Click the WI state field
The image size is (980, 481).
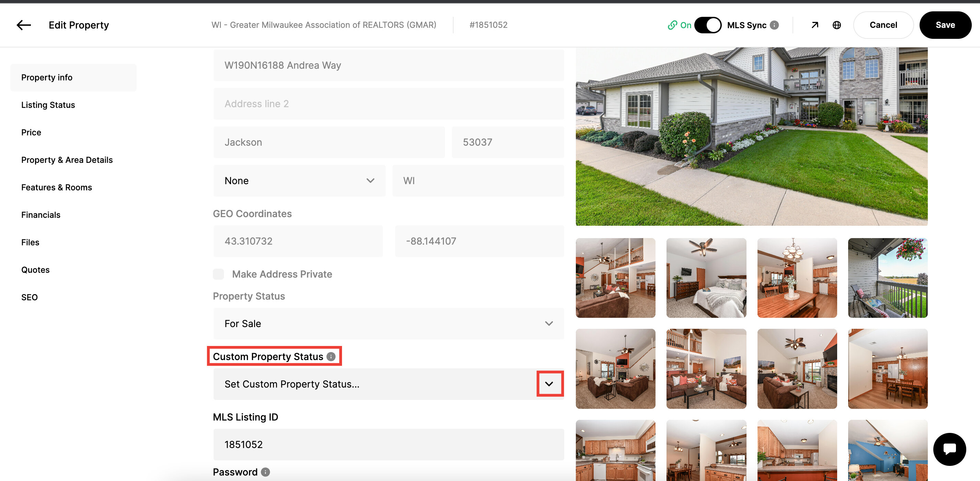[x=478, y=181]
